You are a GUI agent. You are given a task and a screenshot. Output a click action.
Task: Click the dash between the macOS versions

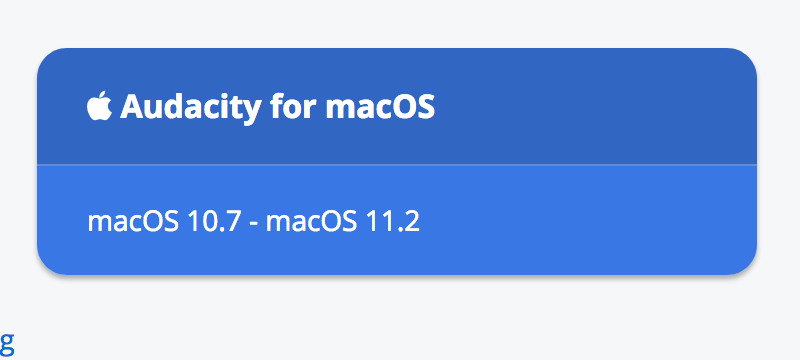click(x=253, y=224)
